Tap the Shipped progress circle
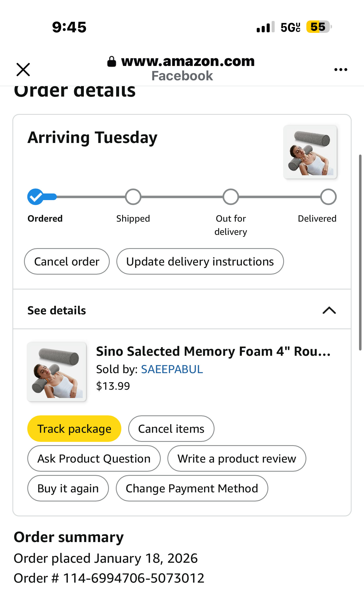 pos(133,197)
